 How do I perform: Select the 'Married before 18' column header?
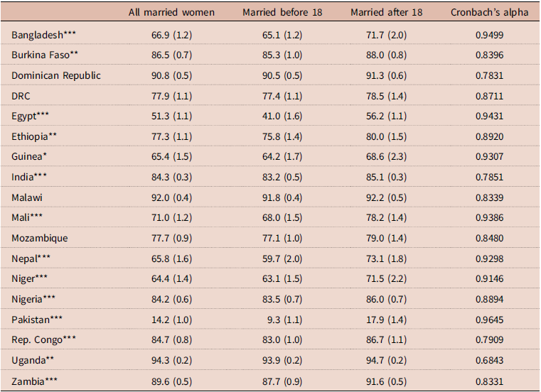click(x=282, y=12)
